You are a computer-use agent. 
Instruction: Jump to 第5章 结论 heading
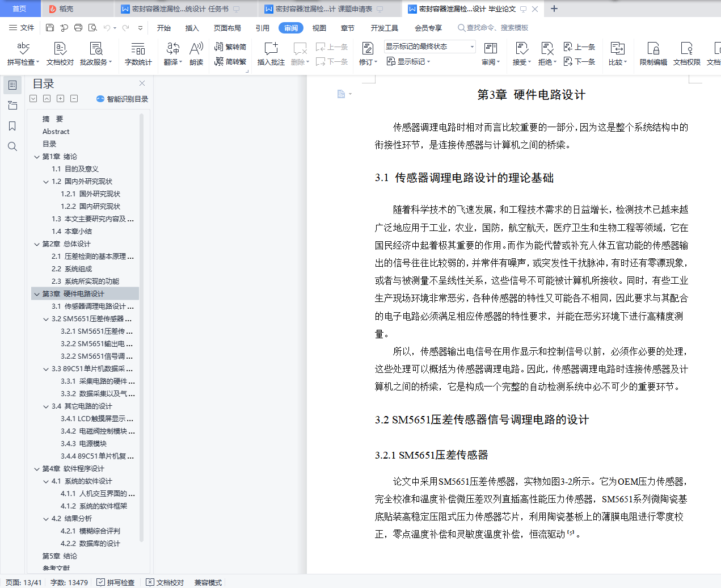[x=60, y=556]
